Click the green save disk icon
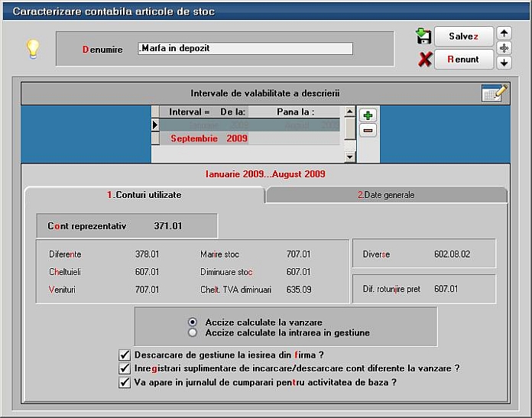Viewport: 532px width, 418px height. (423, 37)
